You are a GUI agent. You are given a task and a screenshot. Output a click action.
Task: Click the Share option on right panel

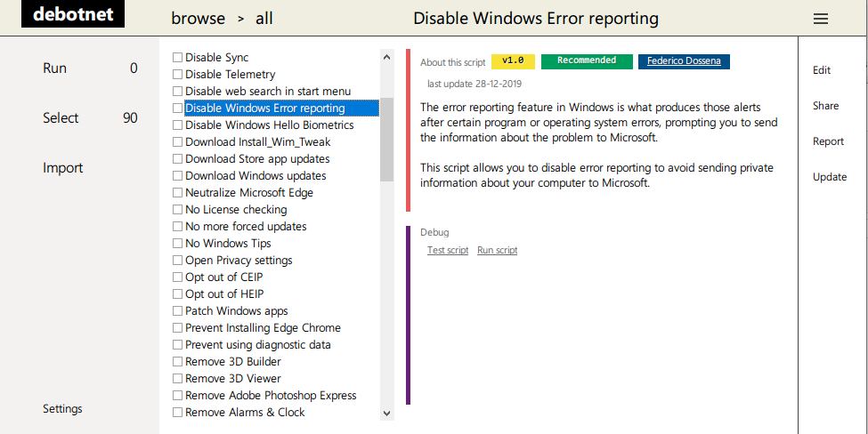point(825,106)
